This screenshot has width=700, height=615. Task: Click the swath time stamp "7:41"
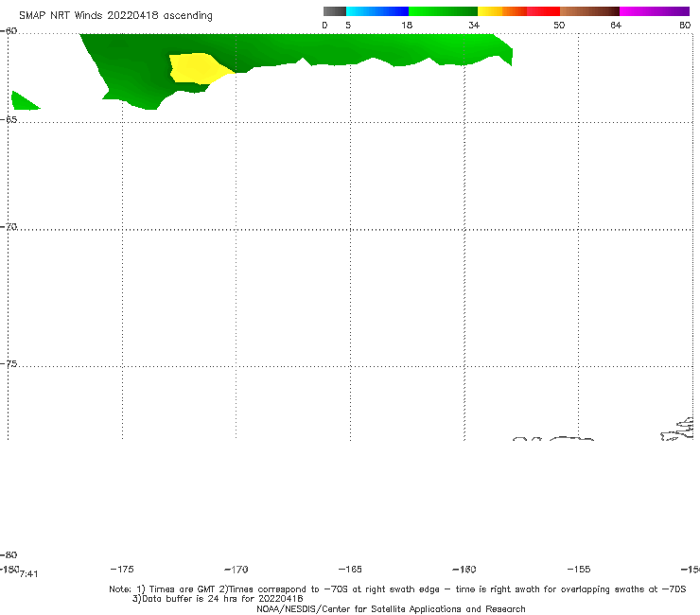[29, 574]
